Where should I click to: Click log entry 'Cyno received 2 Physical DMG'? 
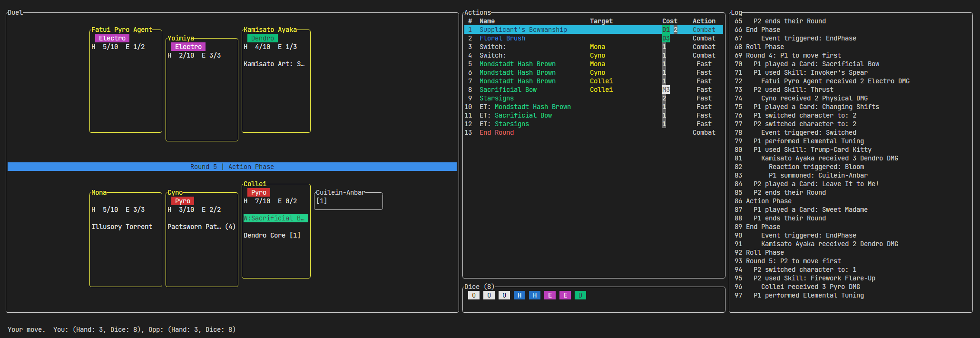[814, 98]
